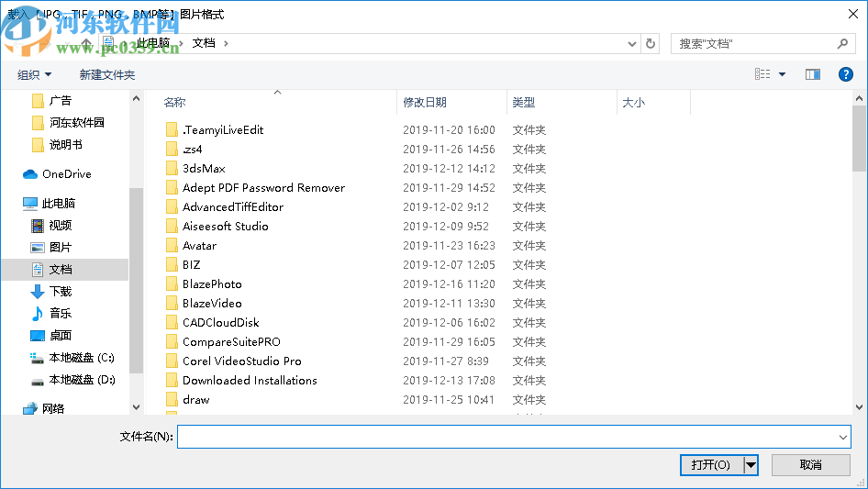Open the 音乐 library
Image resolution: width=868 pixels, height=489 pixels.
[51, 314]
